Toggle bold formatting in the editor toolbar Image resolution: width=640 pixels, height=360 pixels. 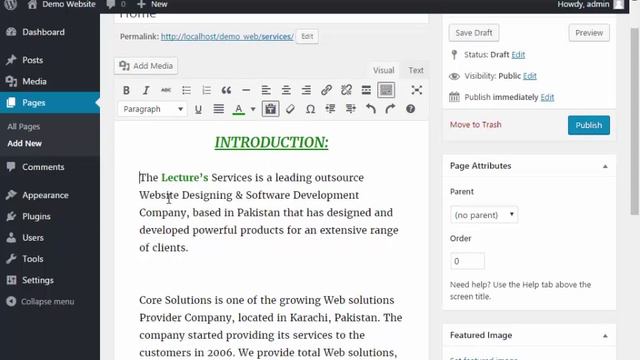pyautogui.click(x=126, y=90)
